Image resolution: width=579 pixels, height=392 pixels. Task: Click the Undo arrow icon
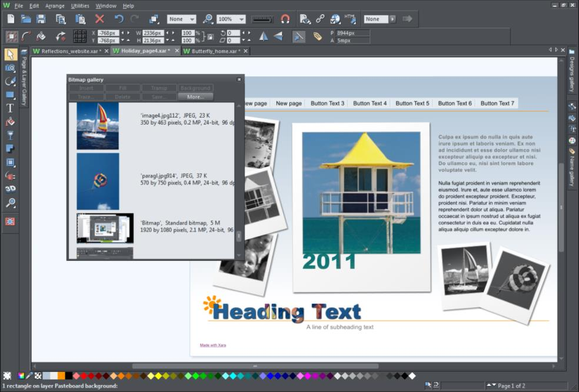click(x=118, y=19)
